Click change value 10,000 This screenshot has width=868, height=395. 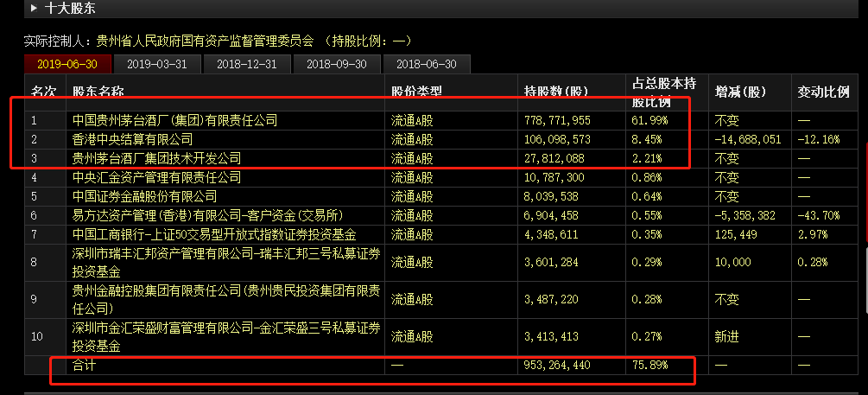tap(732, 262)
